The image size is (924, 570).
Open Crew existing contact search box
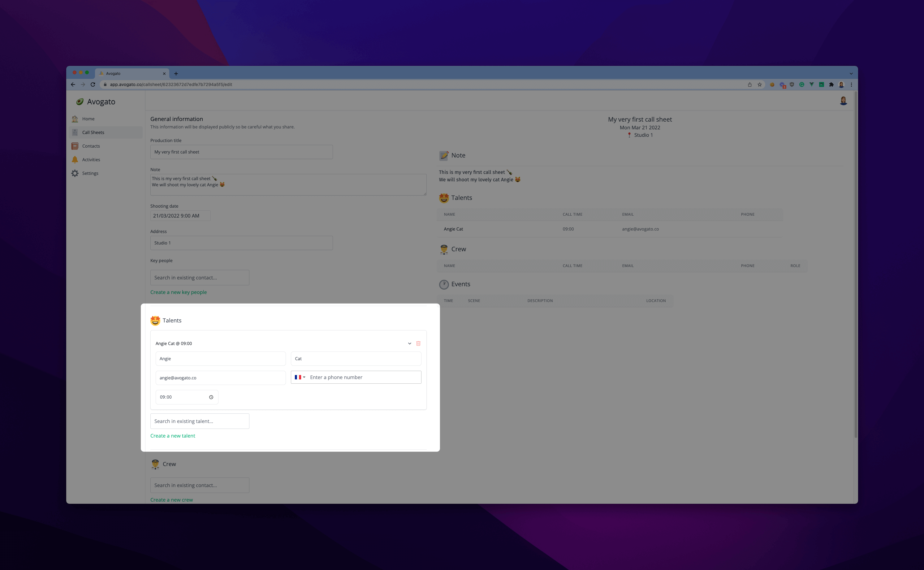point(200,485)
